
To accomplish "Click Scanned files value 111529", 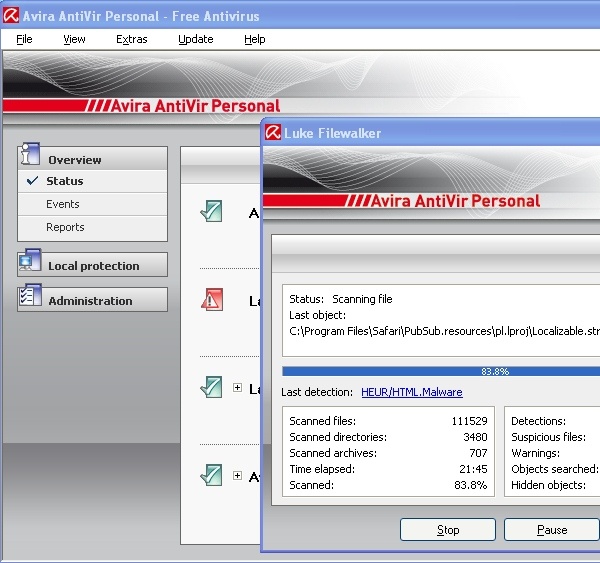I will point(469,421).
